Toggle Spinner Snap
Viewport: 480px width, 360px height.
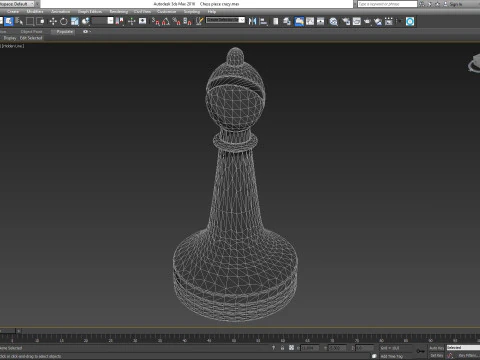[x=187, y=21]
